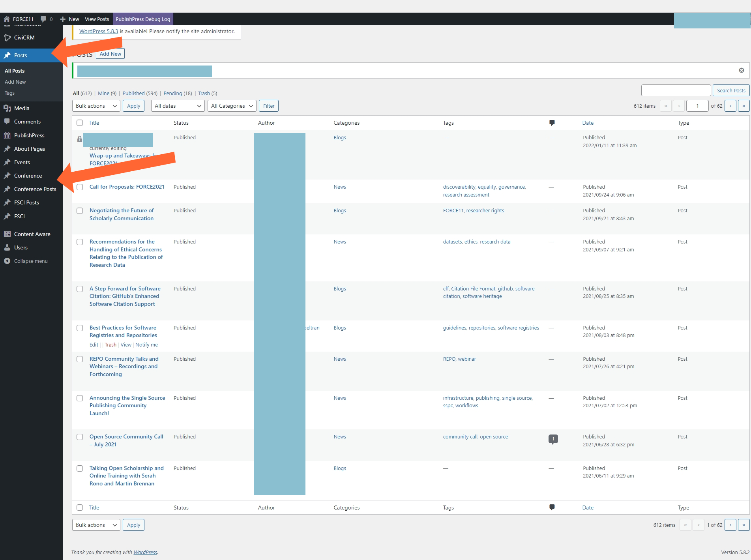Go to next page using bottom arrow
Viewport: 751px width, 560px height.
(730, 525)
